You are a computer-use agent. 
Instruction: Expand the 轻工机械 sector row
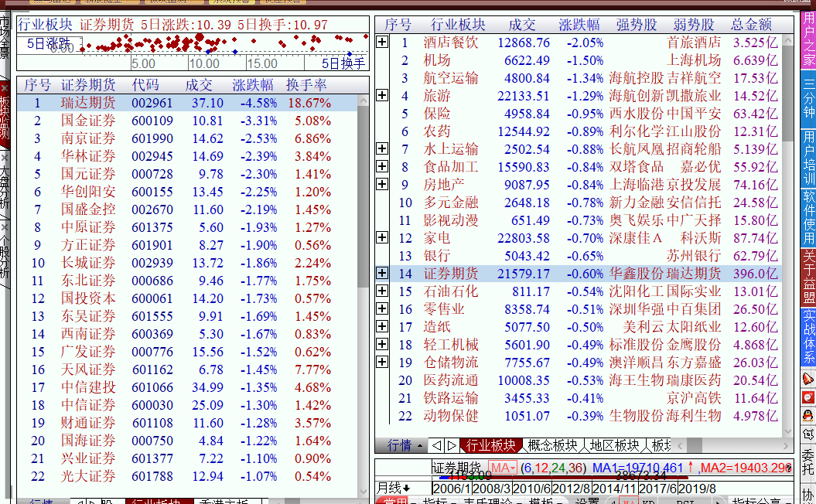pos(382,344)
